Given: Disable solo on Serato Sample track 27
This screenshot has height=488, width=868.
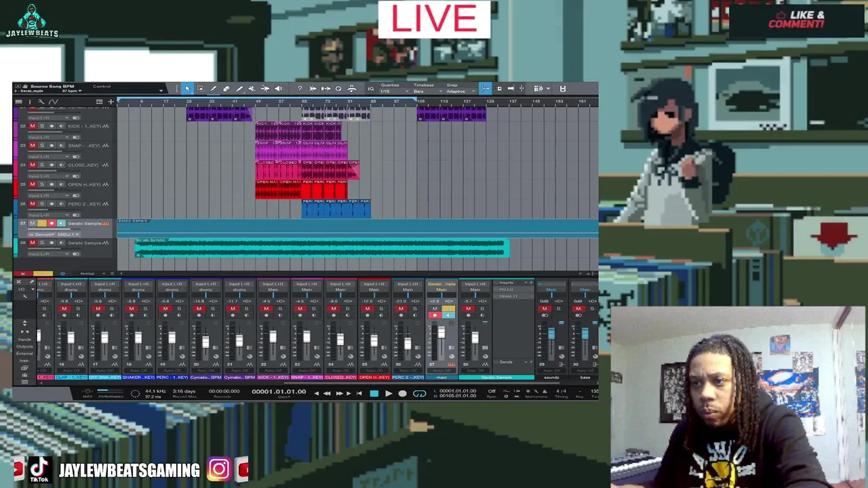Looking at the screenshot, I should [42, 223].
